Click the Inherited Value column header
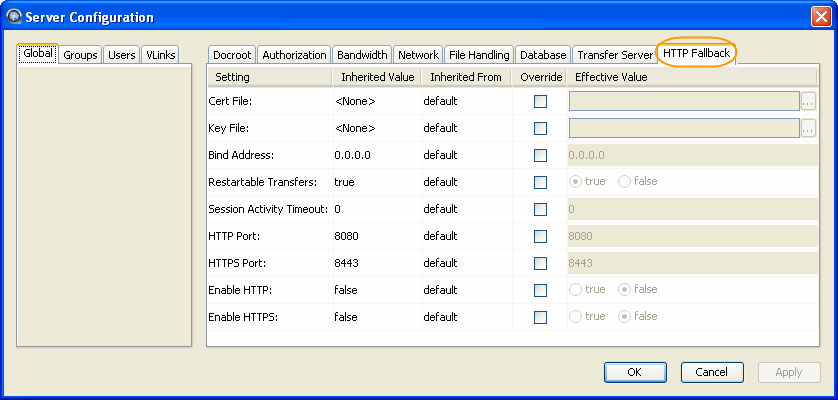Image resolution: width=838 pixels, height=400 pixels. [377, 77]
